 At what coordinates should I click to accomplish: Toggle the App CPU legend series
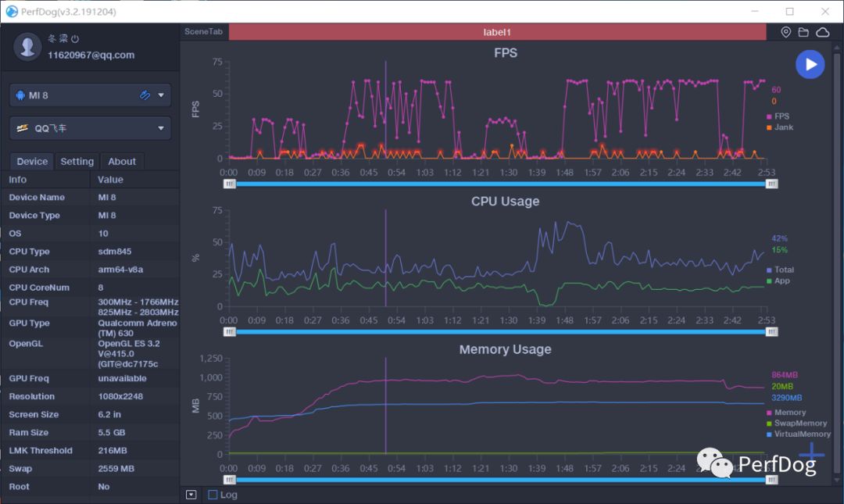(x=778, y=281)
